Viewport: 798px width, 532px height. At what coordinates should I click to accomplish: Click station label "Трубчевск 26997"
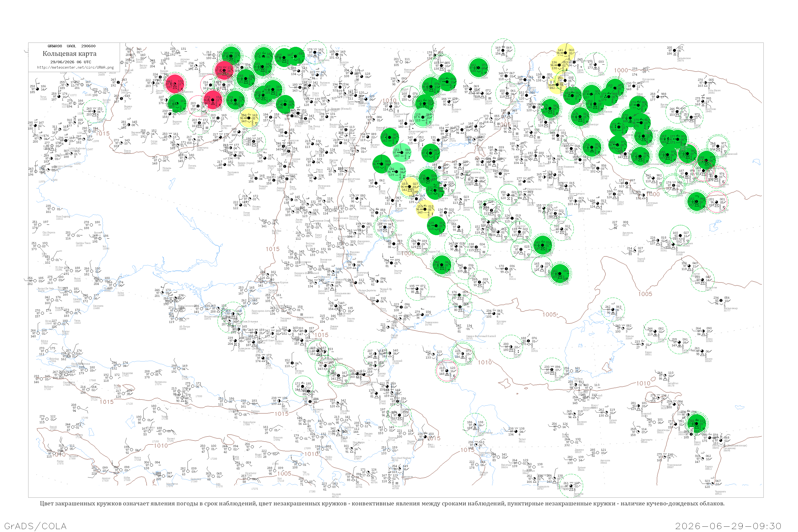coord(233,173)
